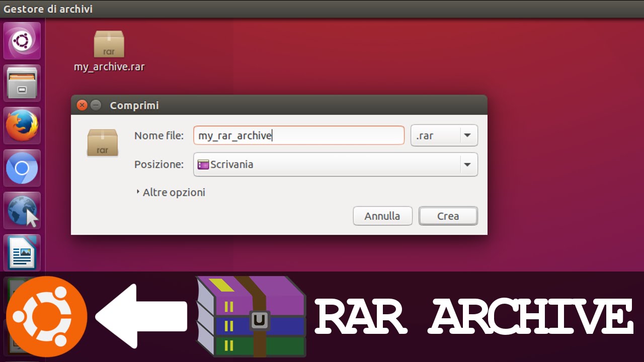644x362 pixels.
Task: Launch Firefox from the dock
Action: [22, 125]
